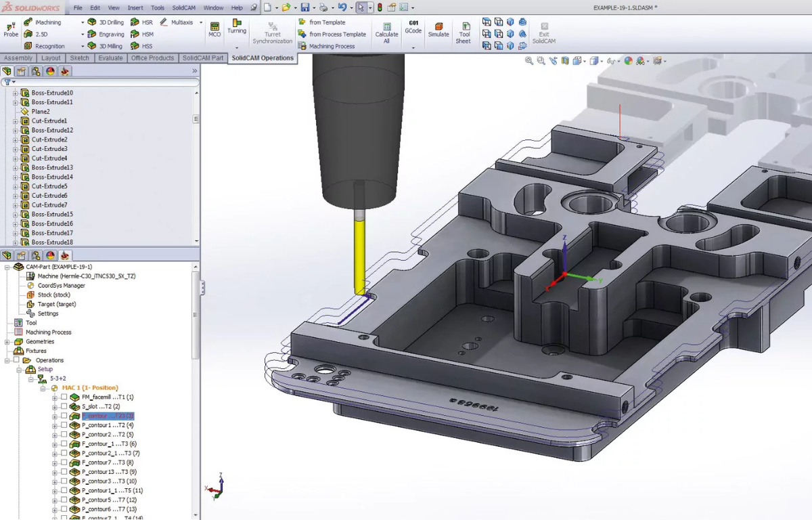Select the HSM operation icon

click(135, 34)
